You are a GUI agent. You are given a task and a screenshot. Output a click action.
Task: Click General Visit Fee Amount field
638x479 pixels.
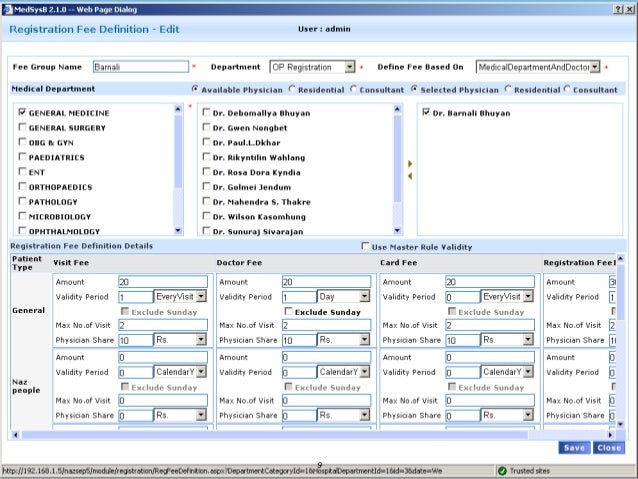163,282
